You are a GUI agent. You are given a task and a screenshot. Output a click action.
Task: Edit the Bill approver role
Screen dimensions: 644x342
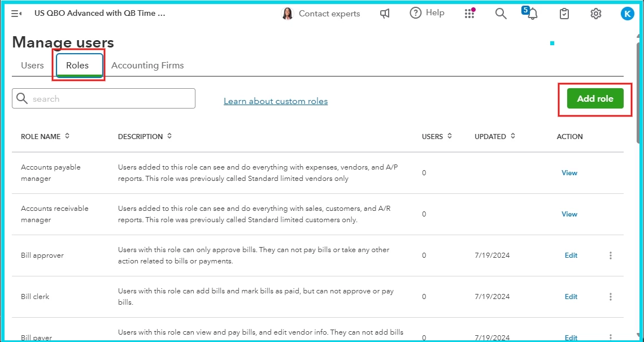click(x=571, y=256)
